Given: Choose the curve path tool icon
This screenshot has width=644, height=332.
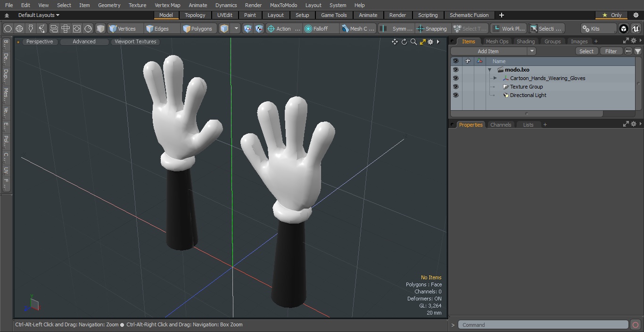Looking at the screenshot, I should [42, 29].
